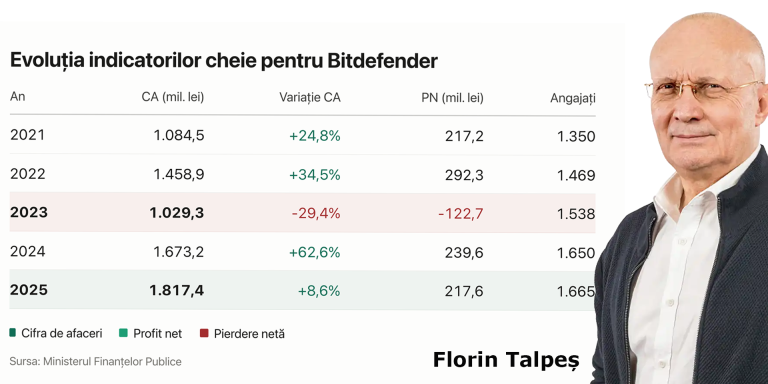Click the 2024 row year cell

27,252
